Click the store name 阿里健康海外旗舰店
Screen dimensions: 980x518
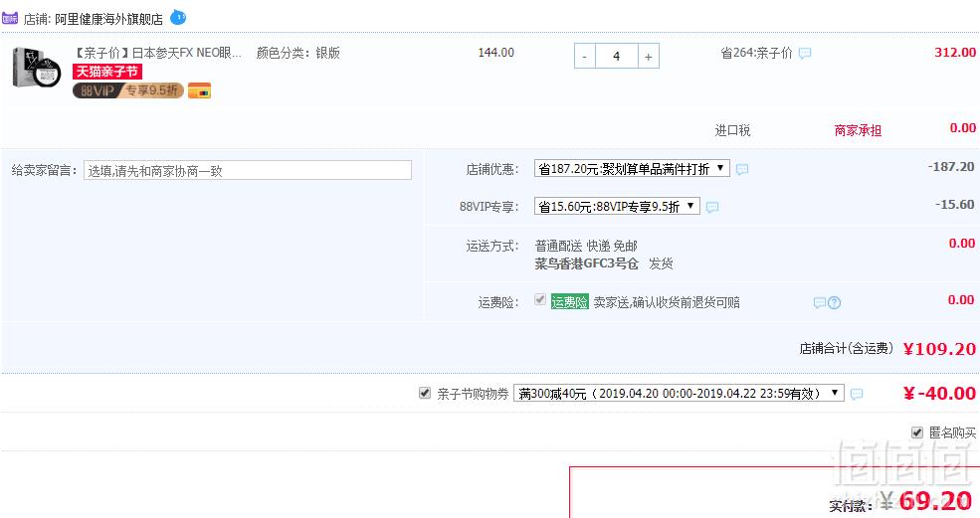[108, 19]
